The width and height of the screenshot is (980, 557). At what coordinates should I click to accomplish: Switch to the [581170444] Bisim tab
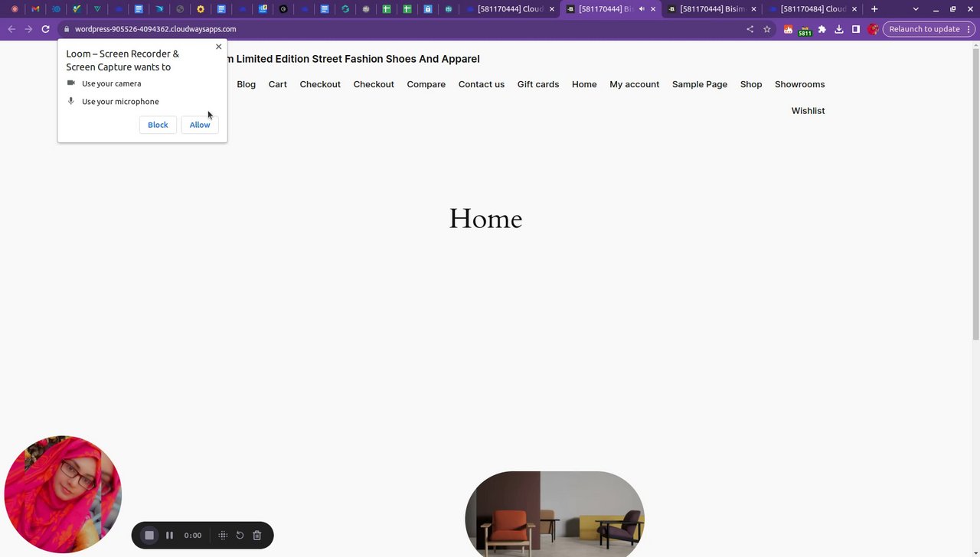712,9
